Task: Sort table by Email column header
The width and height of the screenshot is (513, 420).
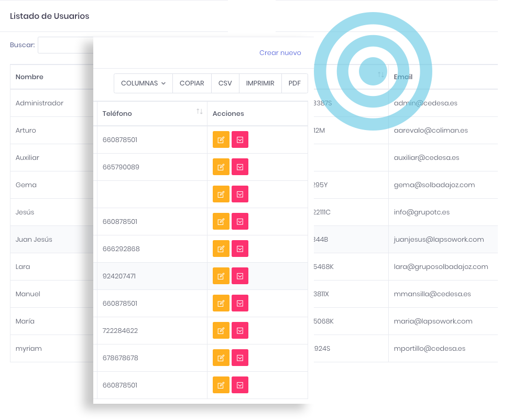Action: [x=403, y=77]
